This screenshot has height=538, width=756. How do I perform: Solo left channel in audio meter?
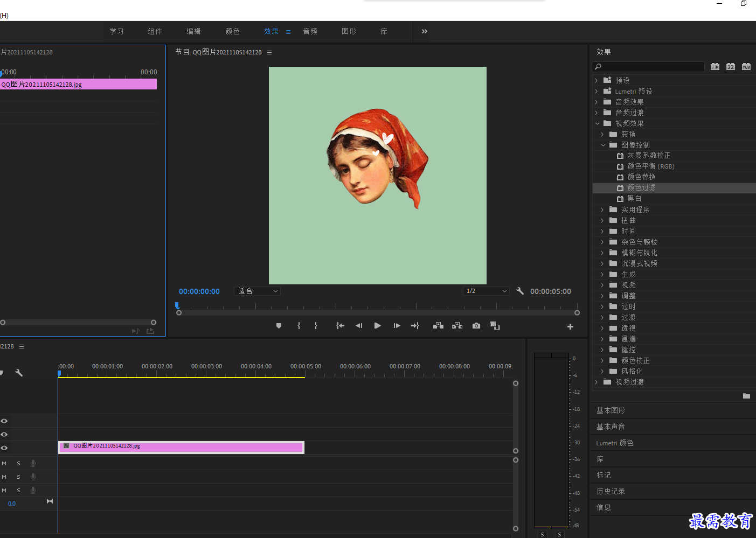(x=543, y=534)
